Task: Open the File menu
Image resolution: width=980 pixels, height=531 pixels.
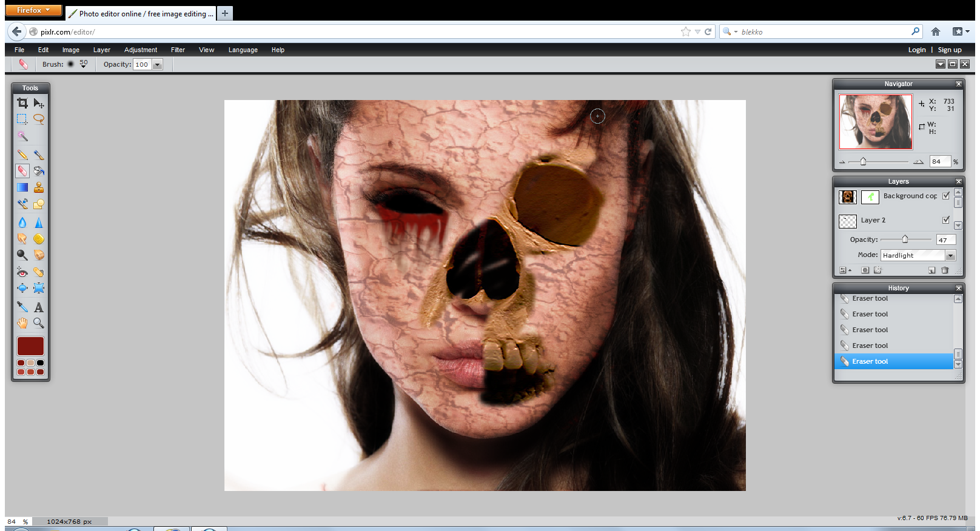Action: [x=19, y=50]
